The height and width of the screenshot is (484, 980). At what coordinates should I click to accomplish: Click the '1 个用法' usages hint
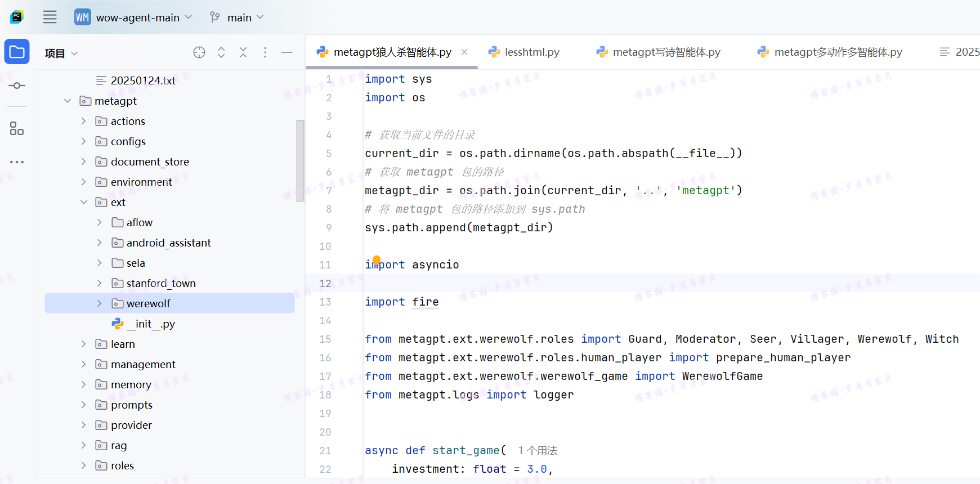click(x=538, y=450)
